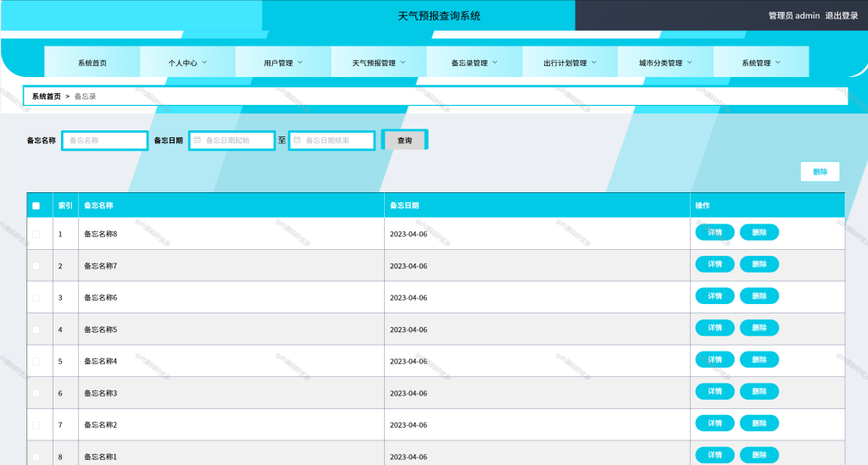Open the 用户管理 menu label
868x465 pixels.
click(278, 63)
